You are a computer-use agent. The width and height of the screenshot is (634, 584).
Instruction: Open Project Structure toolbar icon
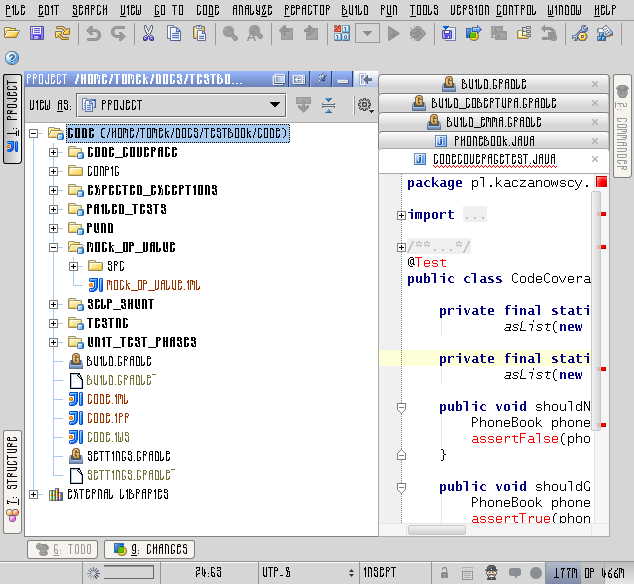tap(605, 34)
